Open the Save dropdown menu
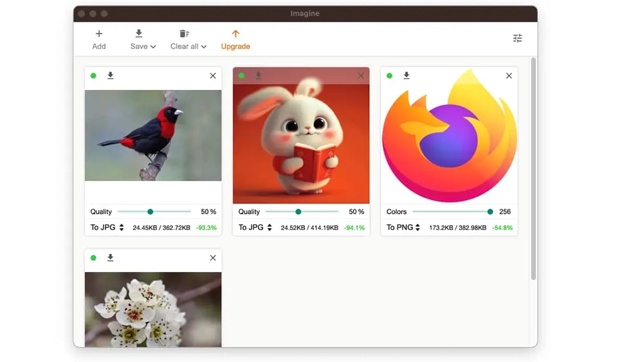644x362 pixels. [x=143, y=46]
